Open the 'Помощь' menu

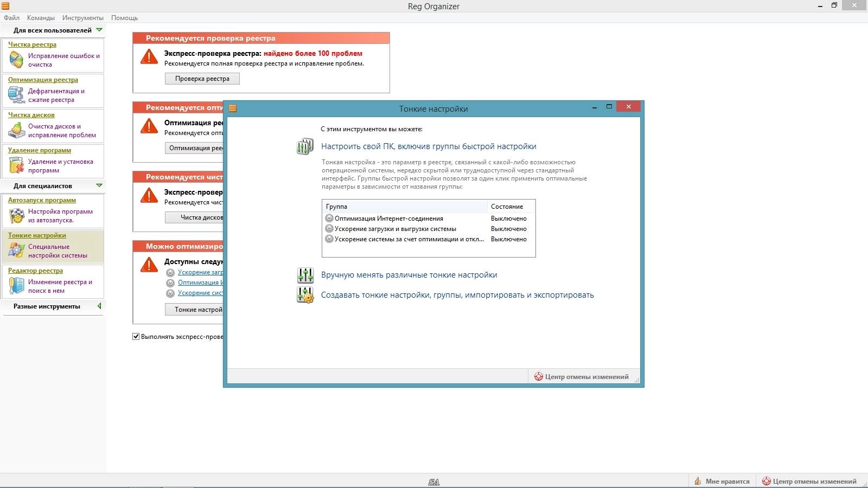point(125,18)
